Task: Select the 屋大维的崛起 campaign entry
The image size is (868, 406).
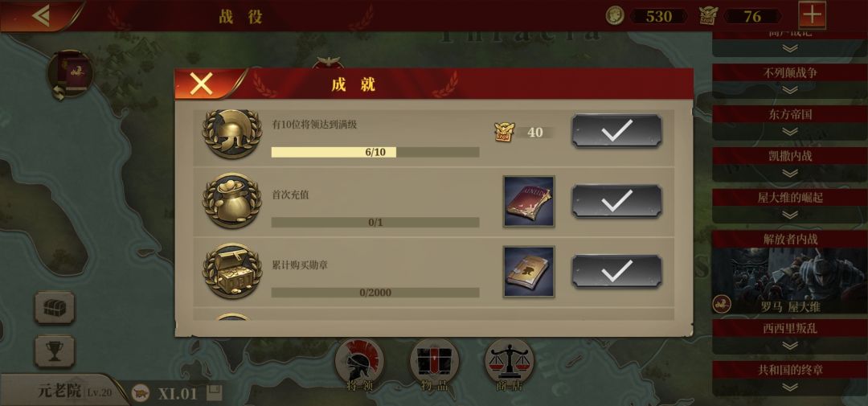Action: tap(790, 206)
